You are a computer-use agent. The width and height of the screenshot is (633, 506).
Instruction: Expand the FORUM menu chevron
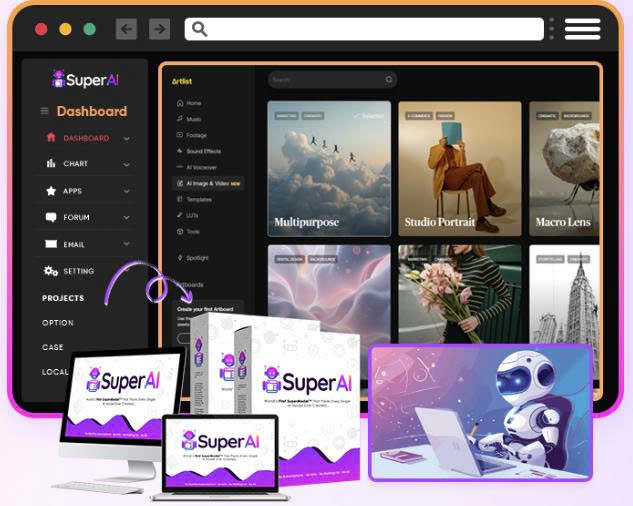click(126, 217)
